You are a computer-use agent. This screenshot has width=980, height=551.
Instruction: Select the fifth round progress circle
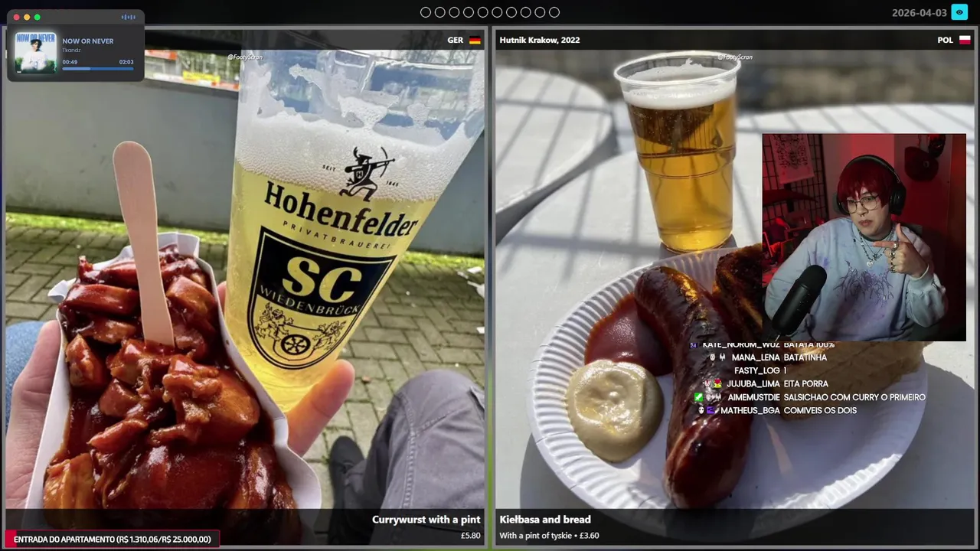point(482,12)
